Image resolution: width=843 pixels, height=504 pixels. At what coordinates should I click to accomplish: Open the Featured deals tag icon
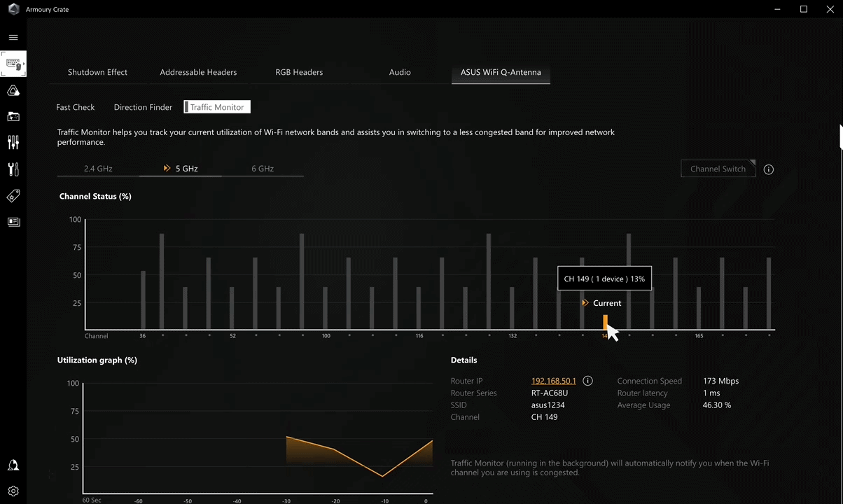pos(13,195)
